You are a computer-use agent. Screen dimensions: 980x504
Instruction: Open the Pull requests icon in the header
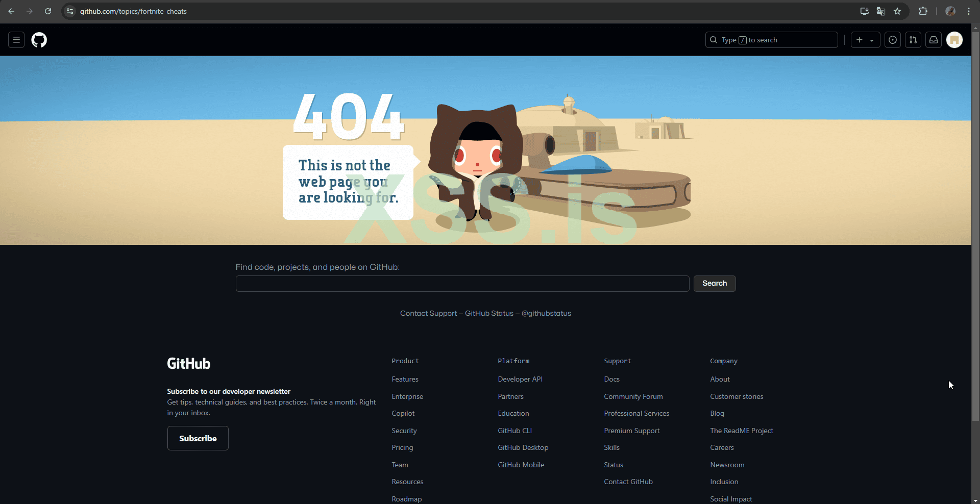pyautogui.click(x=913, y=40)
